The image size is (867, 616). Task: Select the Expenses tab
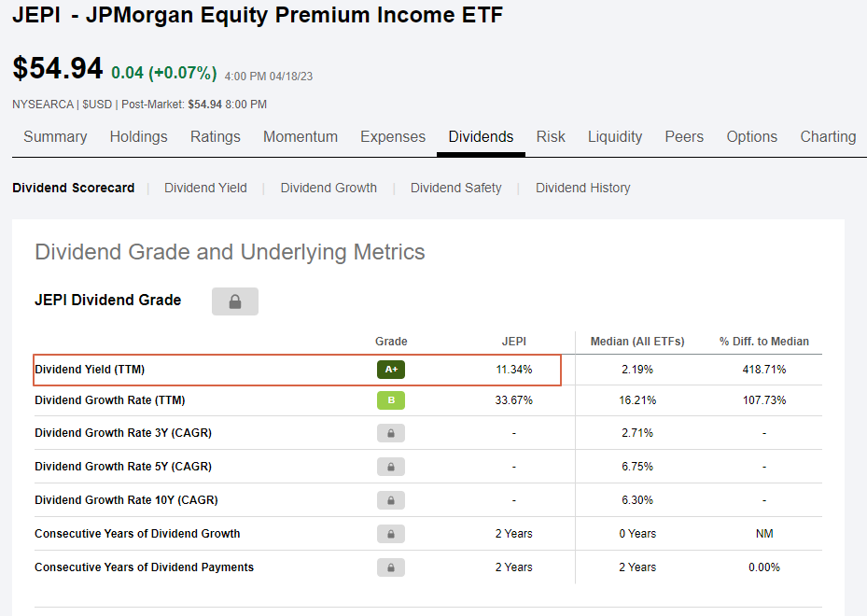tap(393, 136)
